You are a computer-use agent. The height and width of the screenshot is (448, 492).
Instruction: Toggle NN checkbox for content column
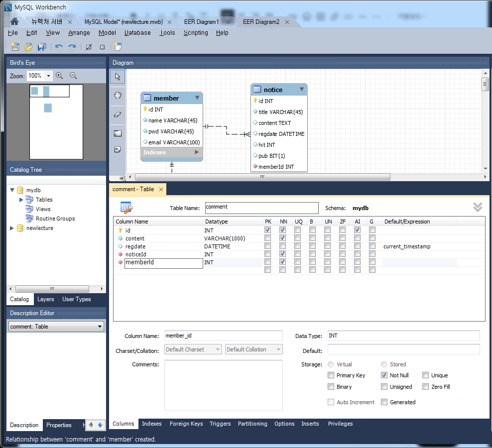click(x=283, y=238)
